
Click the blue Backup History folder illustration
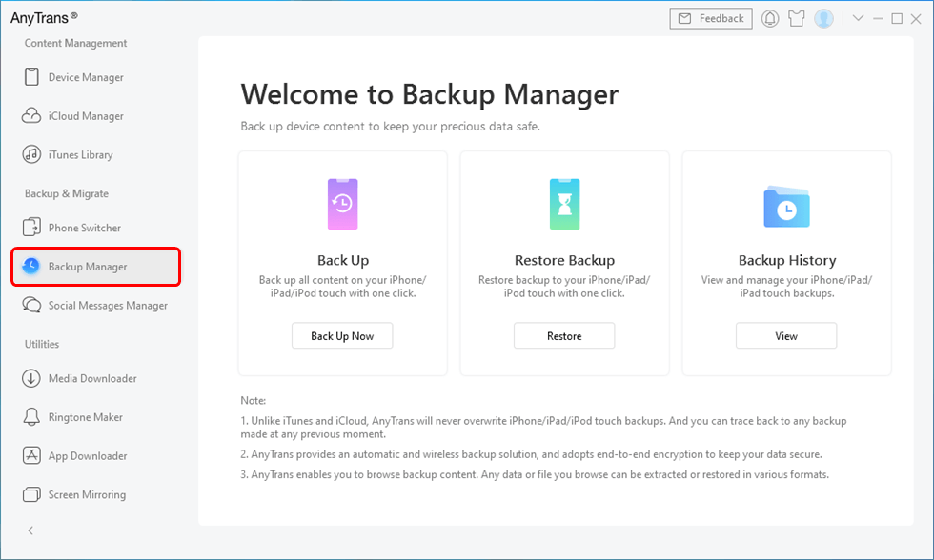click(x=786, y=207)
